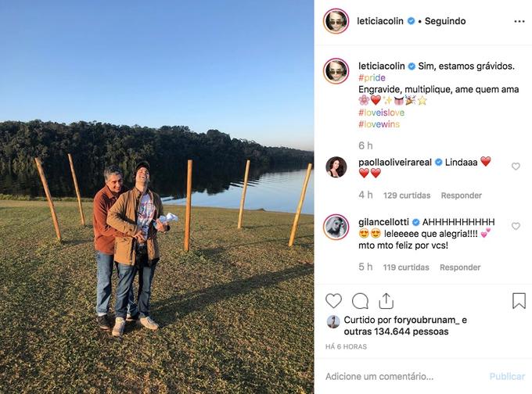View the 129 curtidas likes list
The image size is (532, 394).
[407, 195]
